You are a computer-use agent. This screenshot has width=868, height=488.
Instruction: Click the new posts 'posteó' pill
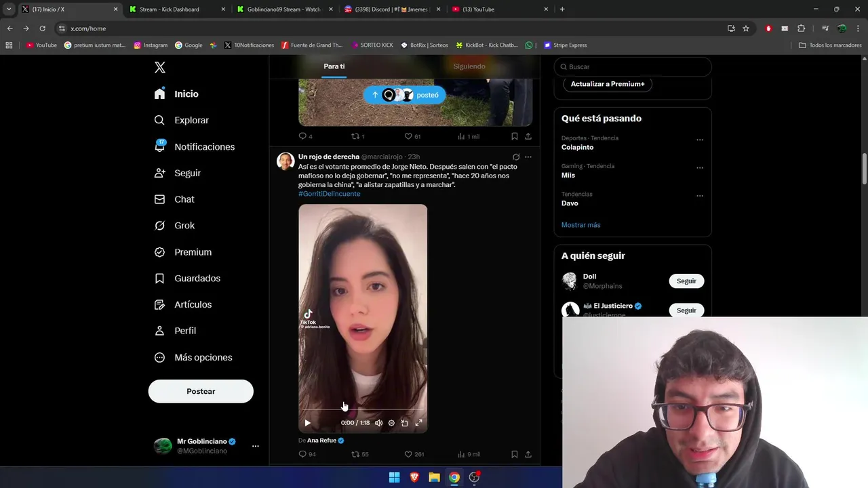pos(404,95)
